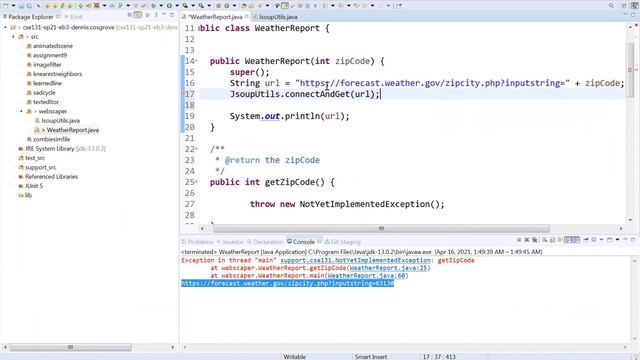This screenshot has height=360, width=640.
Task: Toggle Show Console on Standard Error change
Action: 576,240
